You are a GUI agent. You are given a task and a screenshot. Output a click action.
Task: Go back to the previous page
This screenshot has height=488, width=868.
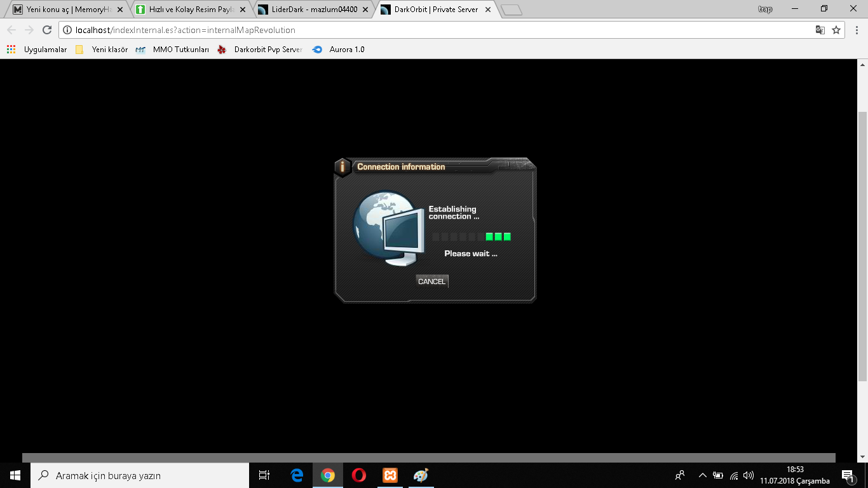click(x=11, y=30)
